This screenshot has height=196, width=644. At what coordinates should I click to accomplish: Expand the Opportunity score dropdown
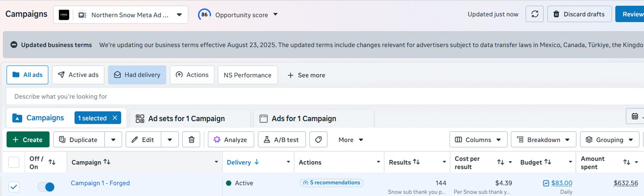(x=276, y=15)
